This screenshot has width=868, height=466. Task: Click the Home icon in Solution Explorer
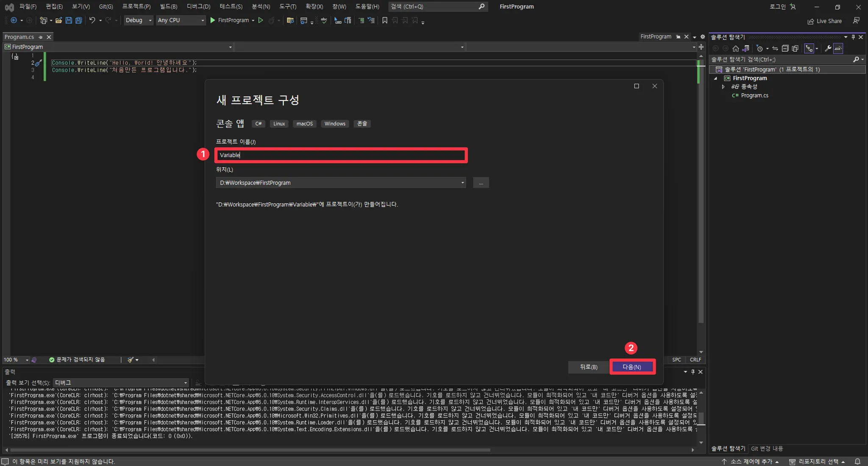(736, 48)
